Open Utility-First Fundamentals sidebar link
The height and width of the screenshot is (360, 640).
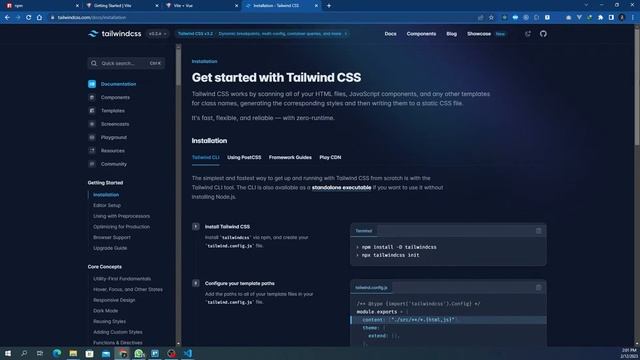pos(122,279)
